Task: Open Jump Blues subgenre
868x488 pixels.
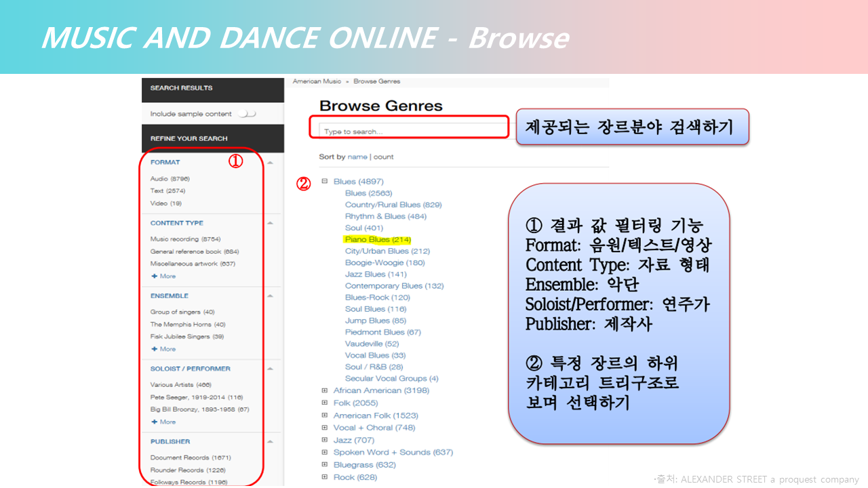Action: point(376,321)
